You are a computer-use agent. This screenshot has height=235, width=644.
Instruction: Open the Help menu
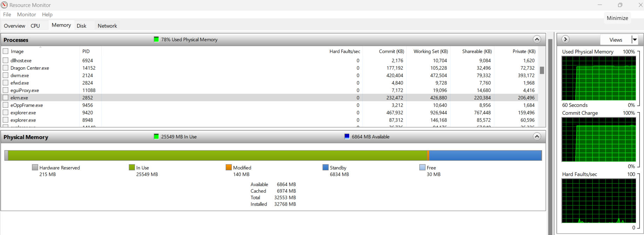47,14
